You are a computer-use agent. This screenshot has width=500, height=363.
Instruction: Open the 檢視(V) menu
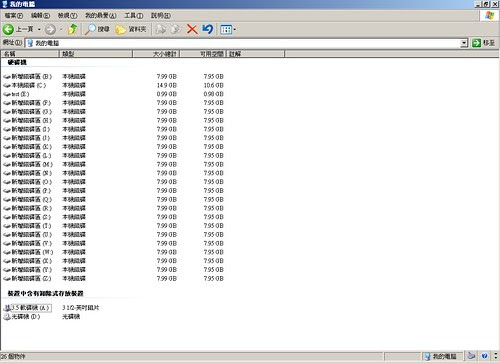(67, 16)
